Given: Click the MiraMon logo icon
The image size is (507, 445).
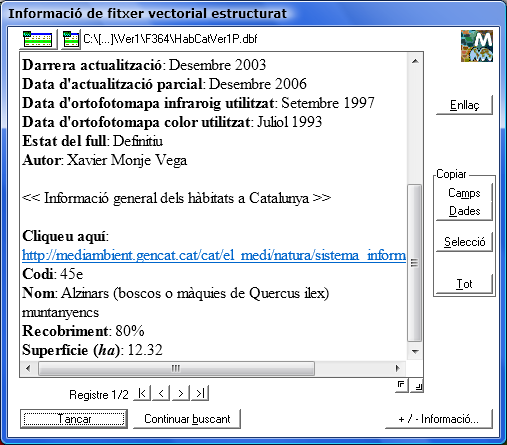Looking at the screenshot, I should pos(477,46).
